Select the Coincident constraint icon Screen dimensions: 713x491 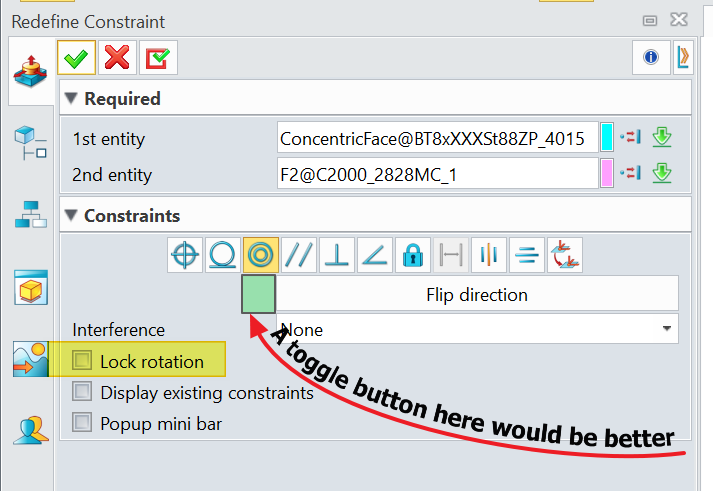click(185, 255)
